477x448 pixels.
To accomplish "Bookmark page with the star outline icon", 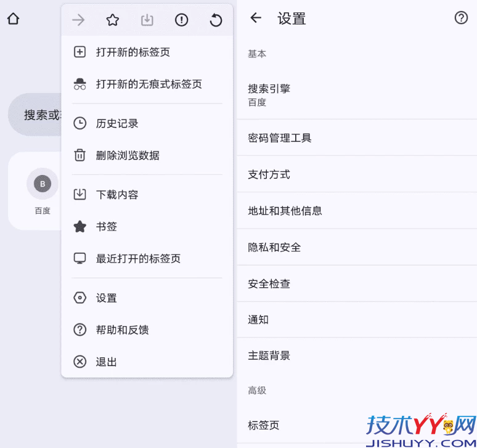I will coord(113,20).
